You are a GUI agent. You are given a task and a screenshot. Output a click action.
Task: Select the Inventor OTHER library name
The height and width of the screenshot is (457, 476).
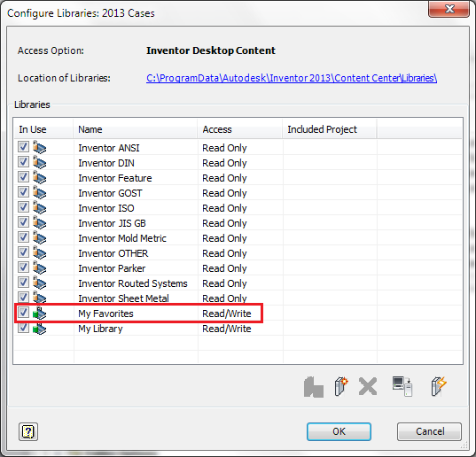coord(113,253)
